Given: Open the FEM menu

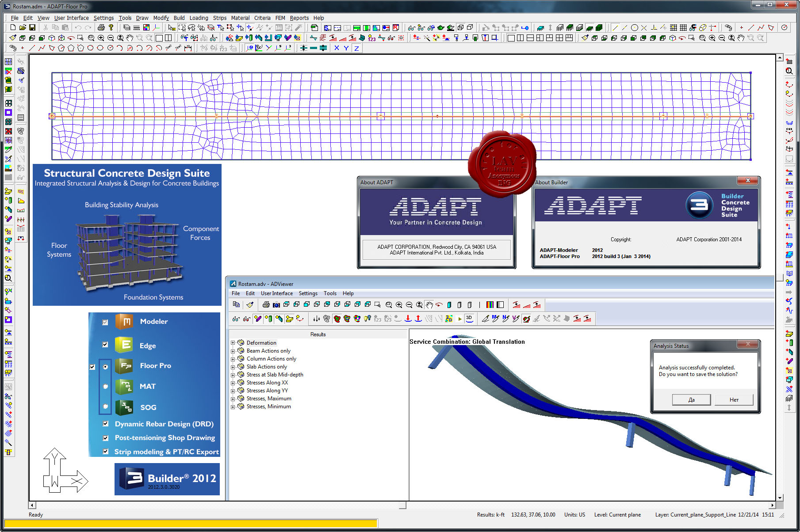Looking at the screenshot, I should pyautogui.click(x=280, y=18).
